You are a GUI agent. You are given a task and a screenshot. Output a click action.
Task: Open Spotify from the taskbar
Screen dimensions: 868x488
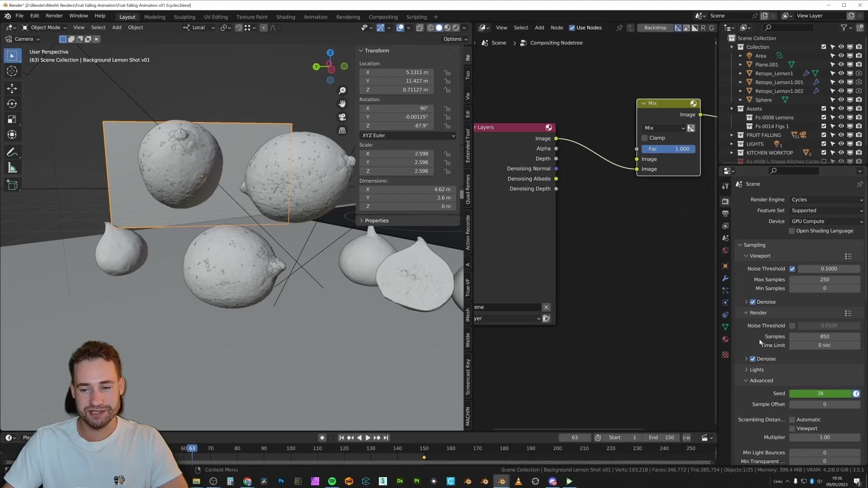click(x=332, y=481)
